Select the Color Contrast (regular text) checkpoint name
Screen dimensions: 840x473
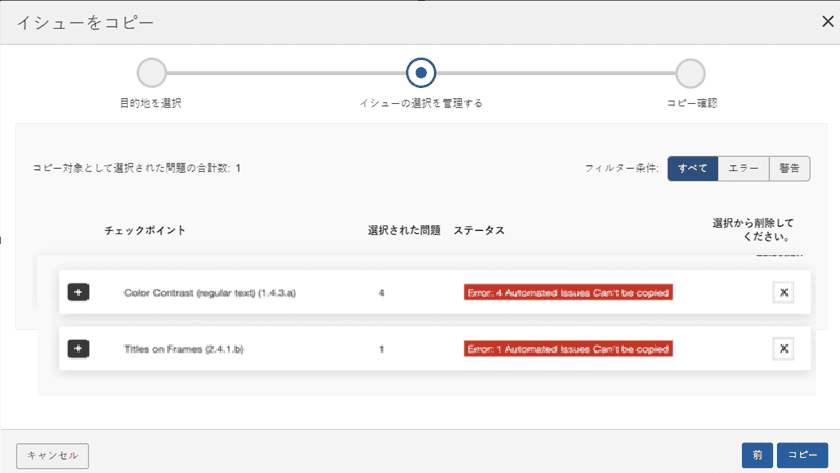coord(210,293)
